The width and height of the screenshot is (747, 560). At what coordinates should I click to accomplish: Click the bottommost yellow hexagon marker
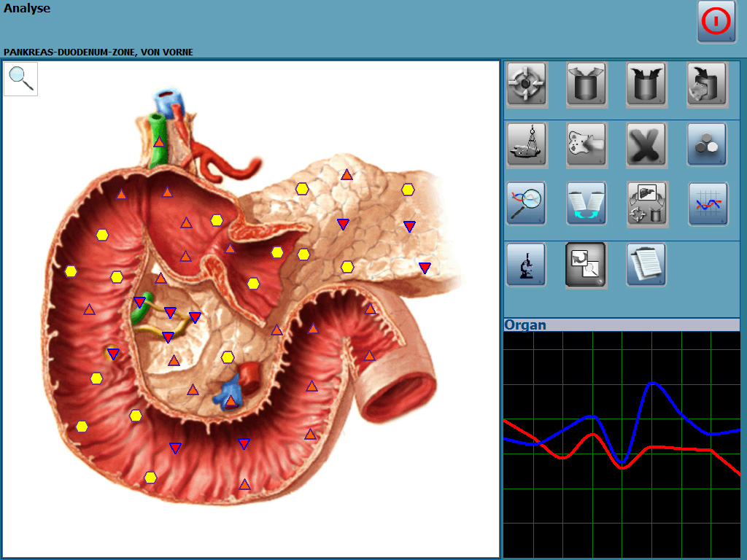click(150, 477)
